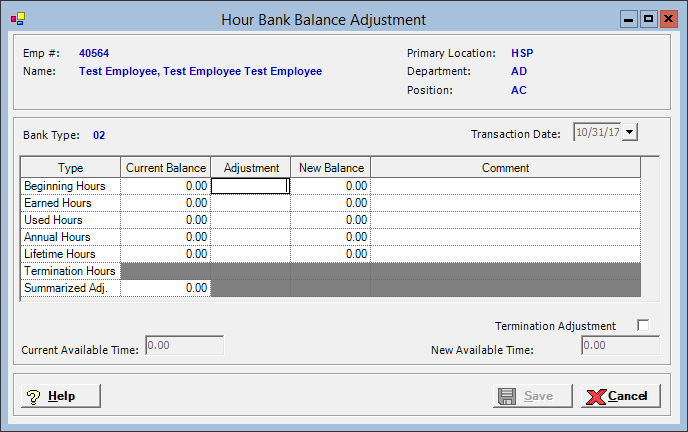This screenshot has width=688, height=432.
Task: Click Lifetime Hours new balance value
Action: point(331,254)
